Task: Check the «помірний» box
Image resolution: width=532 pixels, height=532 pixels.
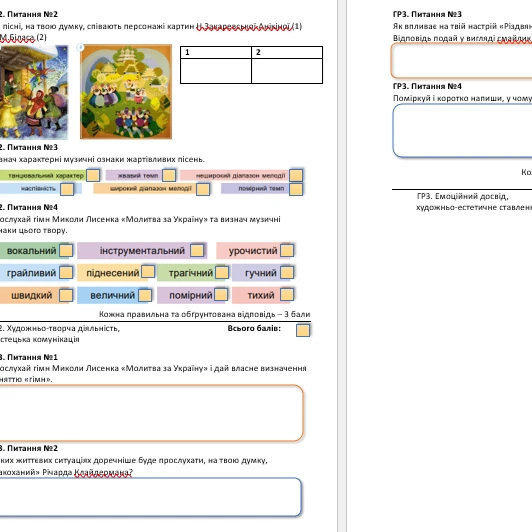Action: coord(221,294)
